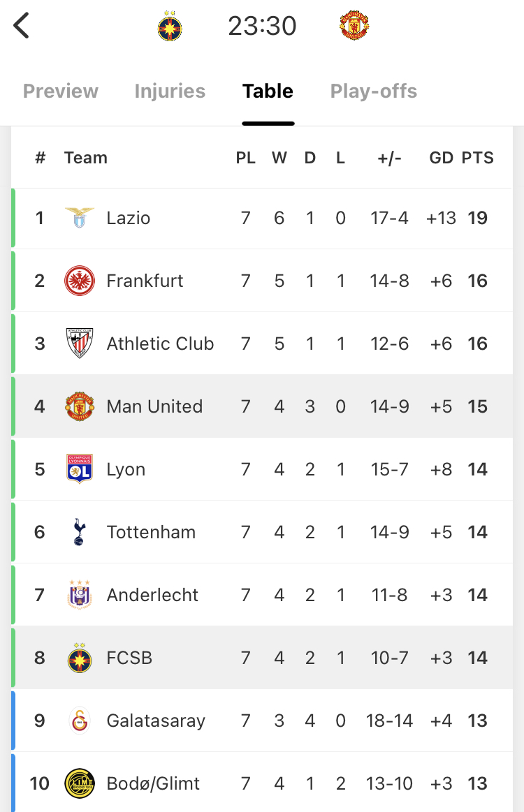Tap the 23:30 kickoff time
524x812 pixels.
coord(262,26)
